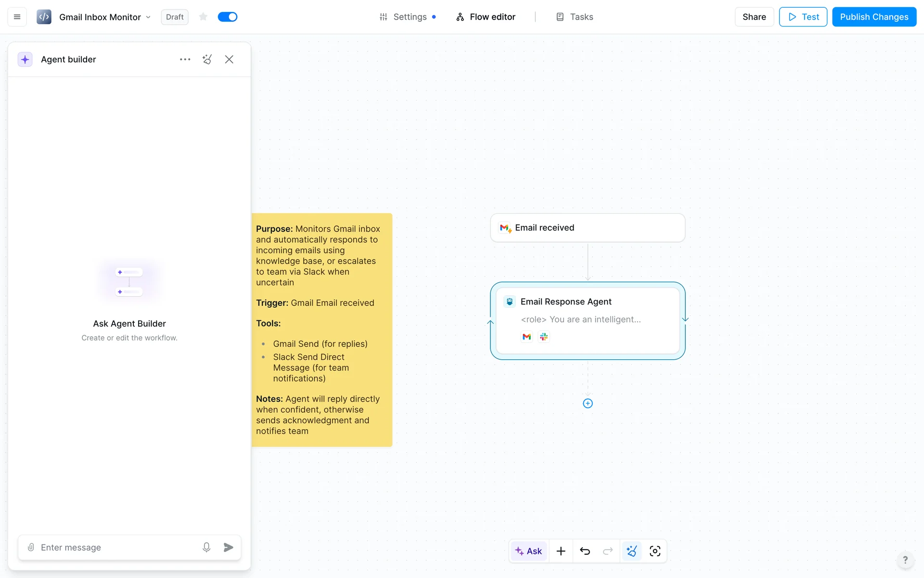Click the Test button

pos(803,17)
